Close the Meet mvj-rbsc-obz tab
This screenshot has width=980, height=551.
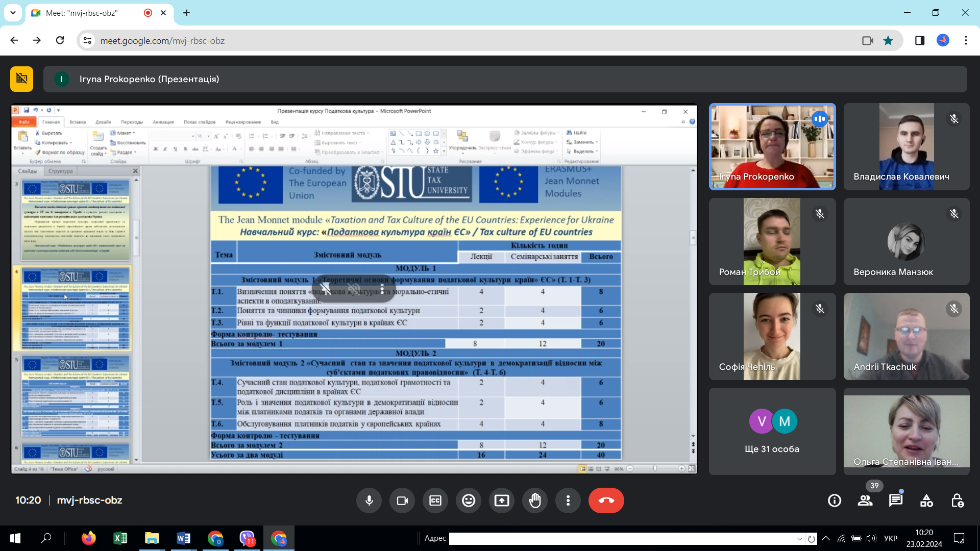[163, 13]
